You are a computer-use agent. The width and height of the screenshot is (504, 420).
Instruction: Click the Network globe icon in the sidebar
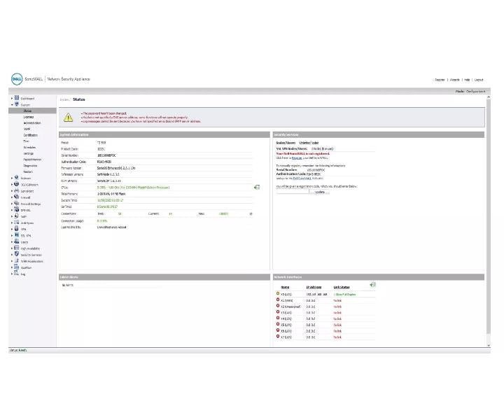pyautogui.click(x=17, y=177)
